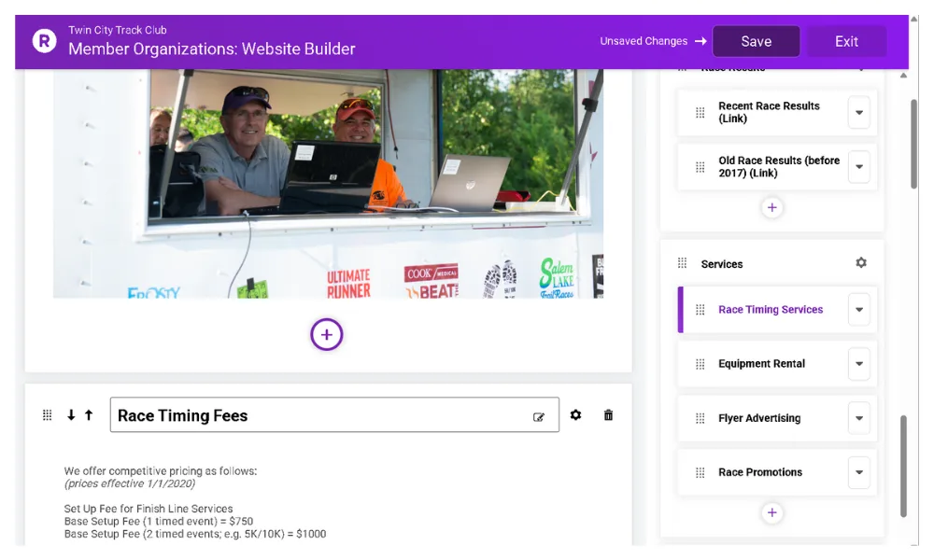Click the '(prices effective 1/1/2020)' text
Viewport: 934px width, 560px height.
(x=129, y=483)
